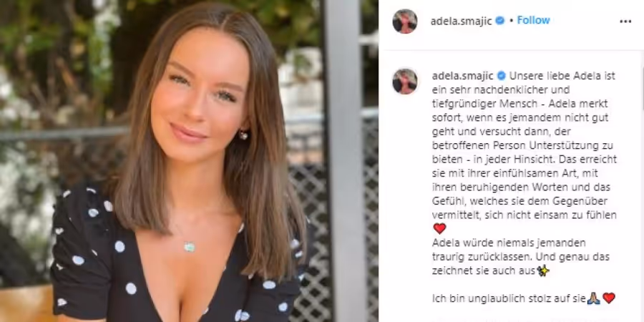This screenshot has height=322, width=644.
Task: Click the woman's face in the post photo
Action: pos(199,99)
